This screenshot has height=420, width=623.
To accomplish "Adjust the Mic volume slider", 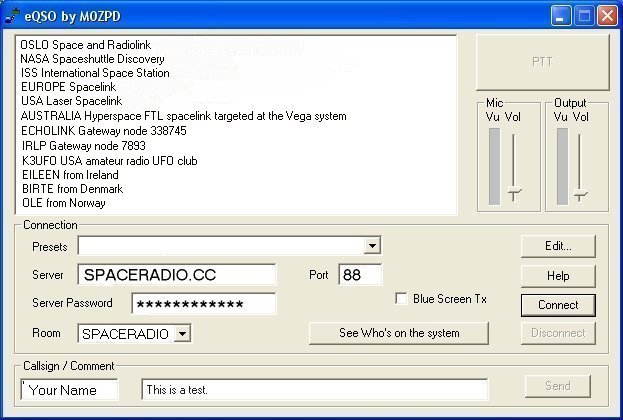I will pyautogui.click(x=514, y=193).
